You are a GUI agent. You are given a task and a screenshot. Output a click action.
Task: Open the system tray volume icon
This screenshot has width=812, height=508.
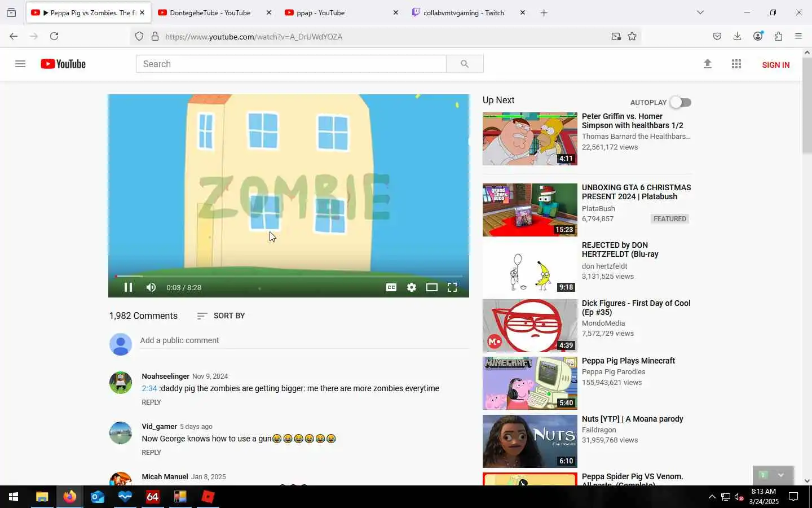click(739, 497)
